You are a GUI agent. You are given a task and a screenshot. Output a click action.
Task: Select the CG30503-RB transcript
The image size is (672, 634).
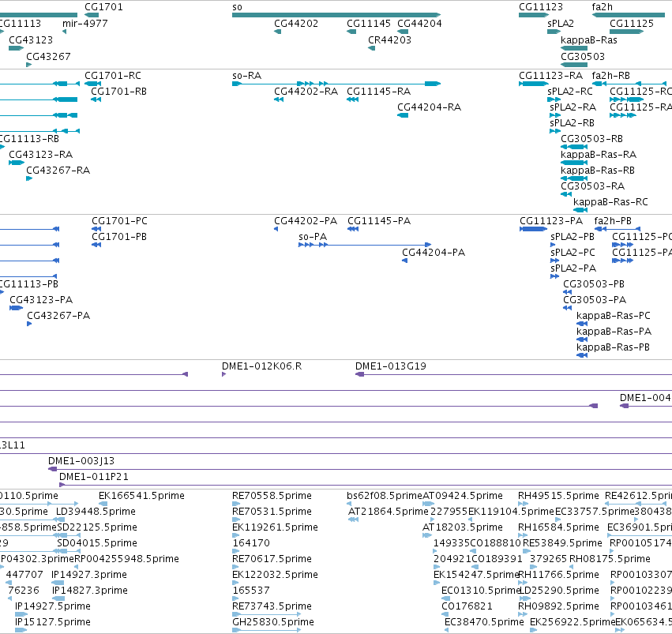coord(574,147)
